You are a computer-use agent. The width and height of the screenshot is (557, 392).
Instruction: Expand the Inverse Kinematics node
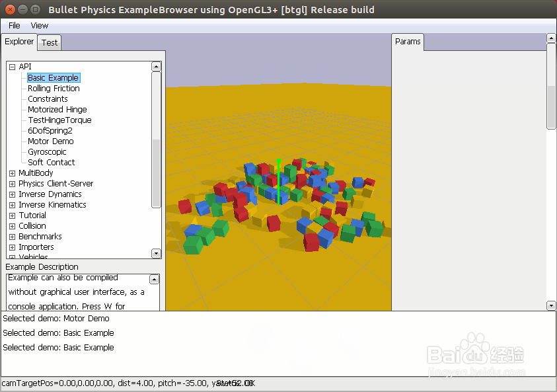click(12, 206)
